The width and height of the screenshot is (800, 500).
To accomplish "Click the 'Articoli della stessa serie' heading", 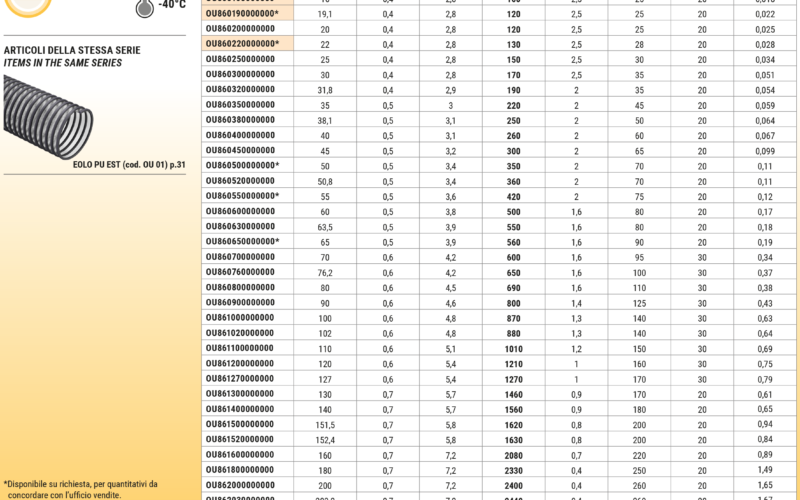I will [72, 50].
